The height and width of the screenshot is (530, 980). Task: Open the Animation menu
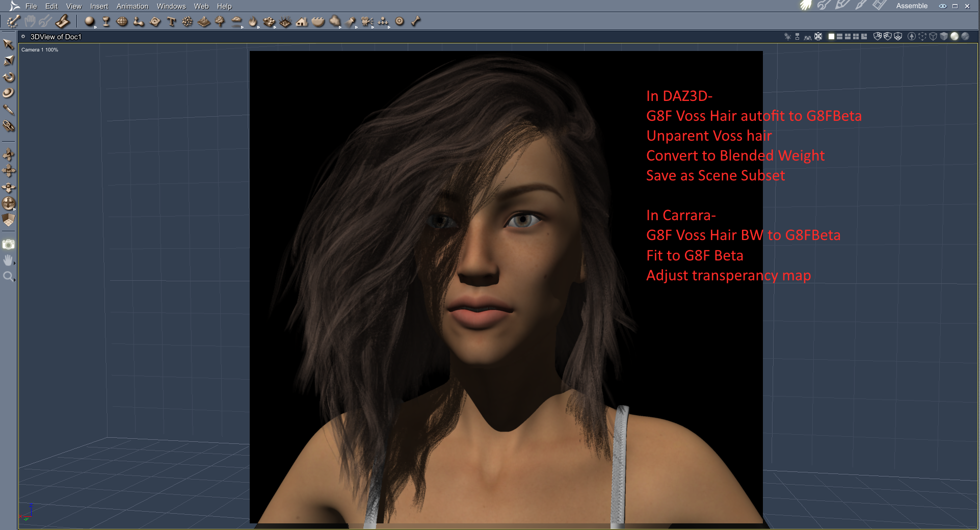[133, 6]
